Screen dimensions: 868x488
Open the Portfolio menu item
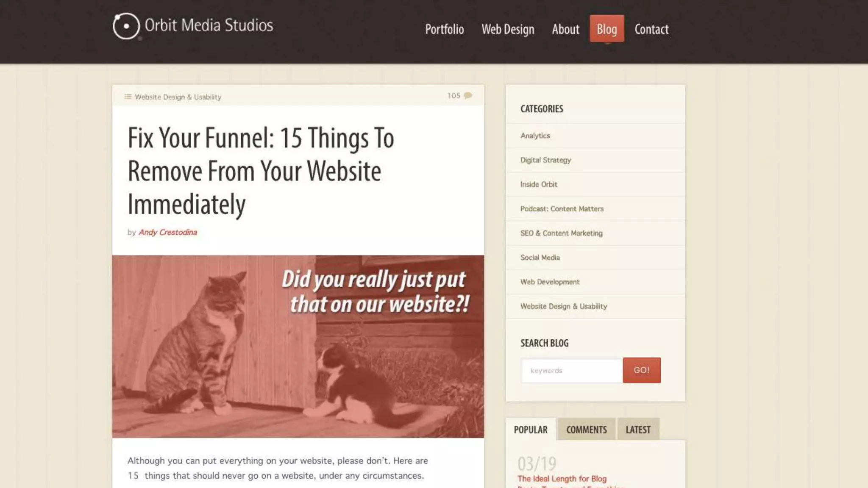pos(445,29)
